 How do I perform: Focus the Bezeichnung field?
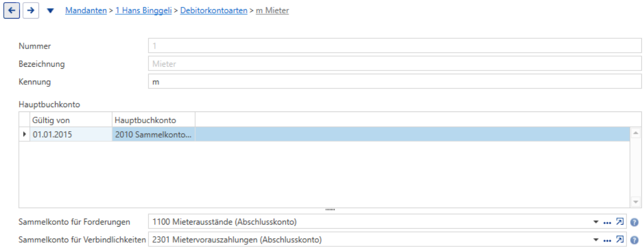click(394, 64)
